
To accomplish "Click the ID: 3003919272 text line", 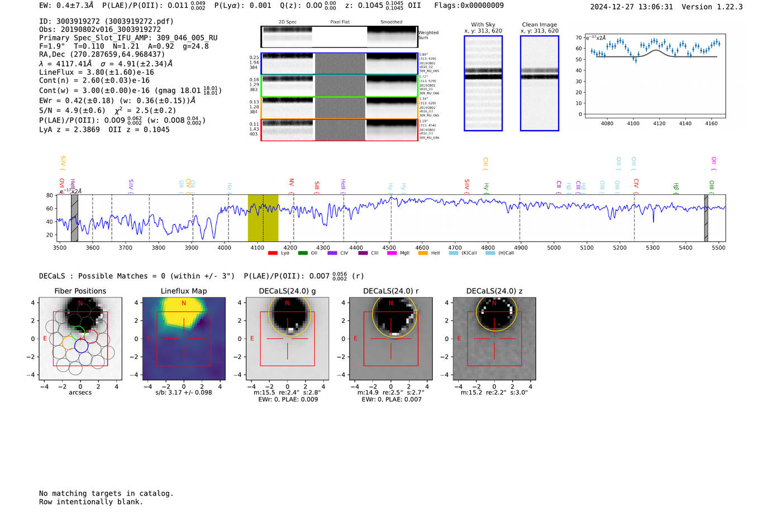I will tap(106, 21).
